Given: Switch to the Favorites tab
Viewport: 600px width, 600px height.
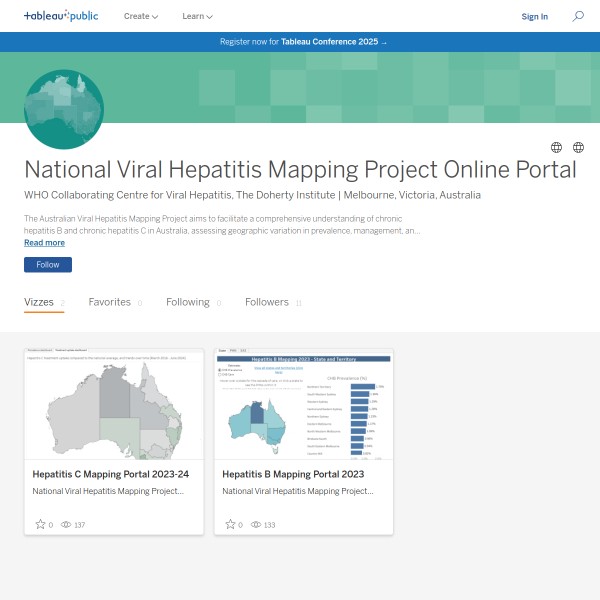Looking at the screenshot, I should (109, 302).
